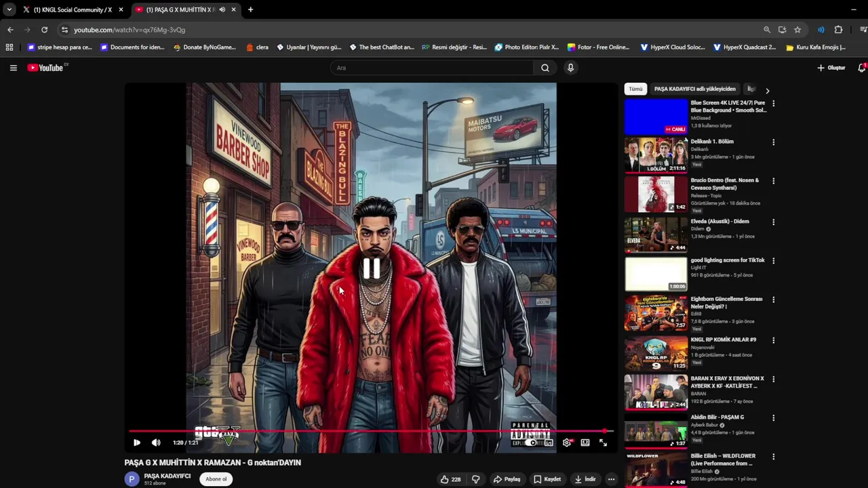868x488 pixels.
Task: Open the Donate ByNoGame bookmark
Action: (205, 47)
